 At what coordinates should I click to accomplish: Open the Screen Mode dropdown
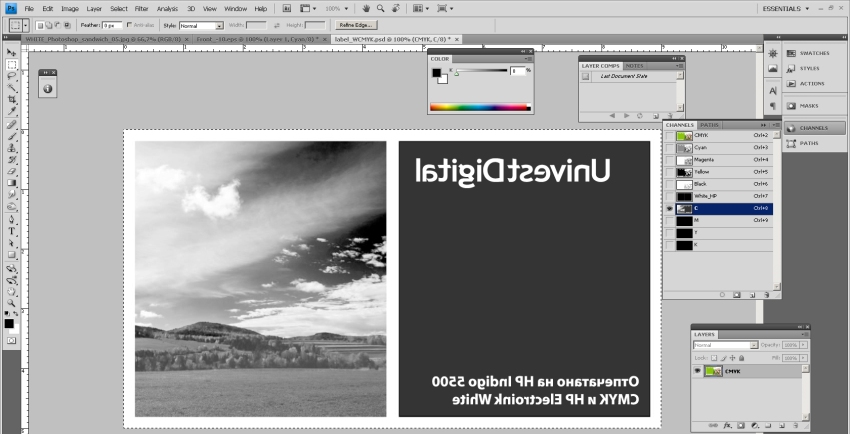(x=445, y=9)
